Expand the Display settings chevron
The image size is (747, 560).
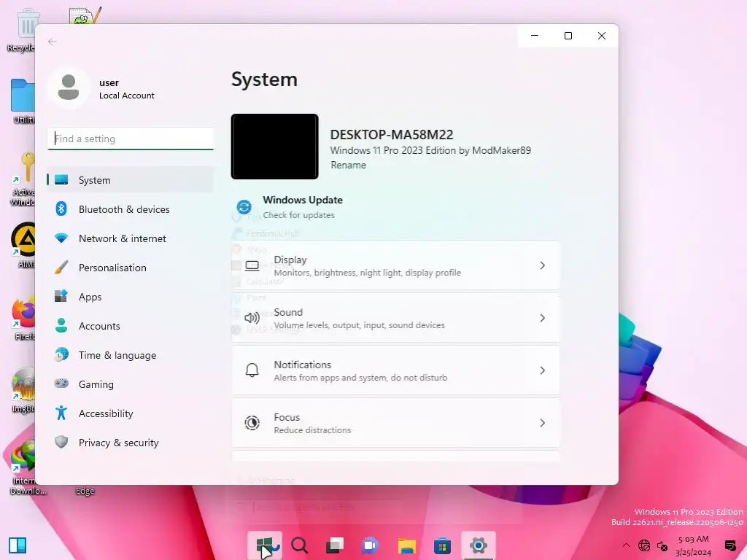click(542, 265)
